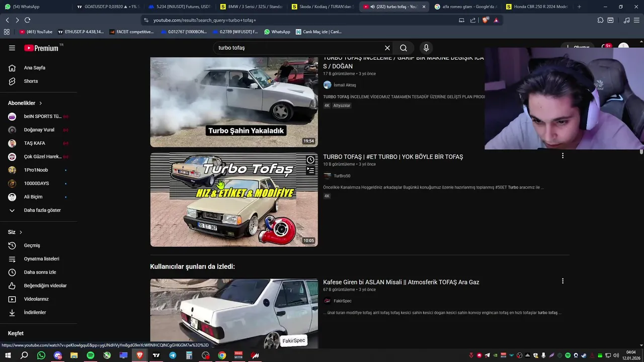Screen dimensions: 644x362
Task: Switch to the BMW 3 Serisi tab
Action: 251,7
